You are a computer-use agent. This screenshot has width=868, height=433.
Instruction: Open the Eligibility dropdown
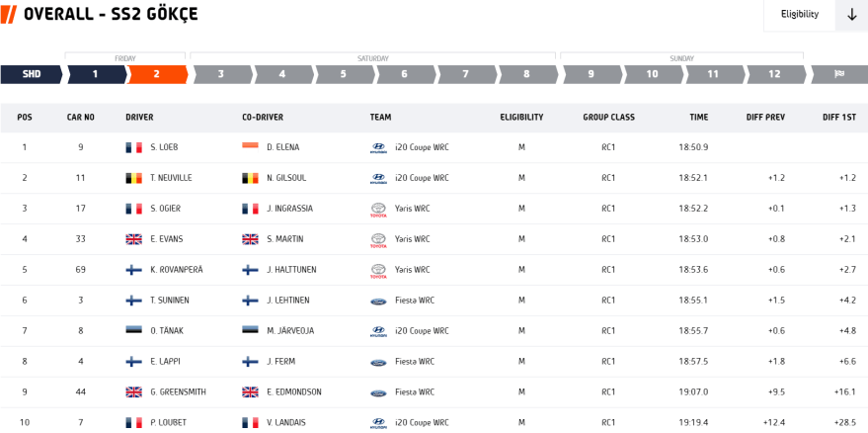click(x=799, y=14)
